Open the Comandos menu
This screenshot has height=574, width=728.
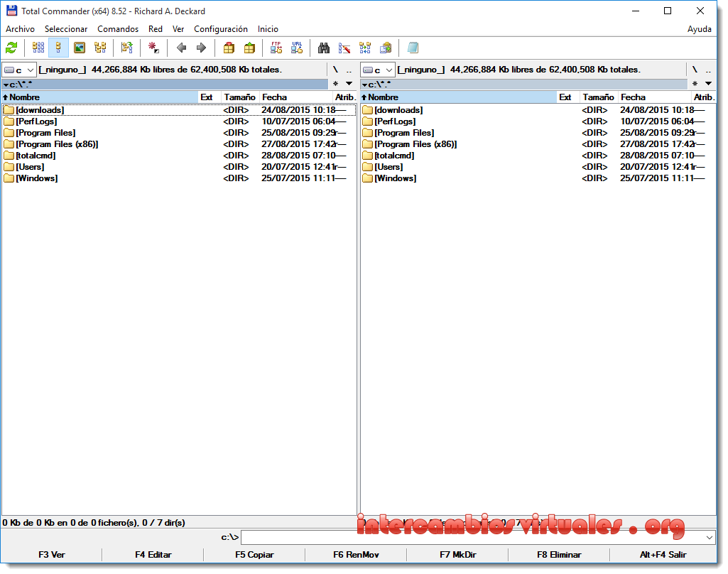(118, 29)
